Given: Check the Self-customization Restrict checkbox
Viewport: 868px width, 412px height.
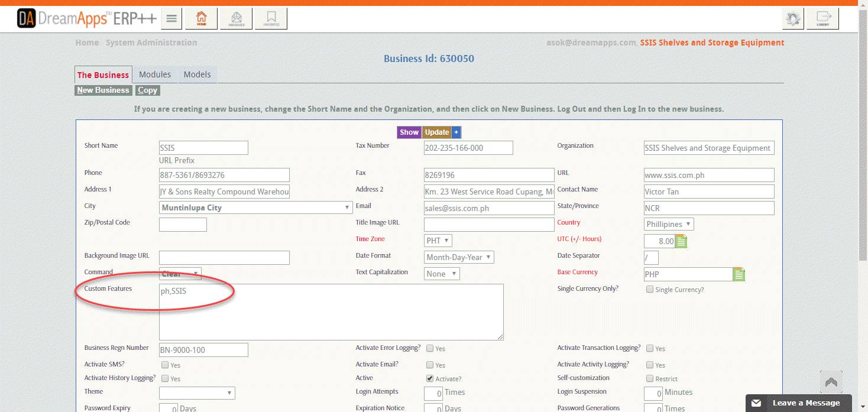Looking at the screenshot, I should [x=650, y=378].
